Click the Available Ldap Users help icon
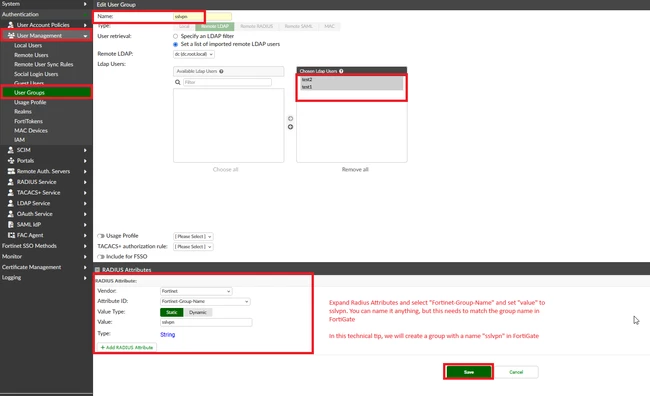 pyautogui.click(x=221, y=71)
